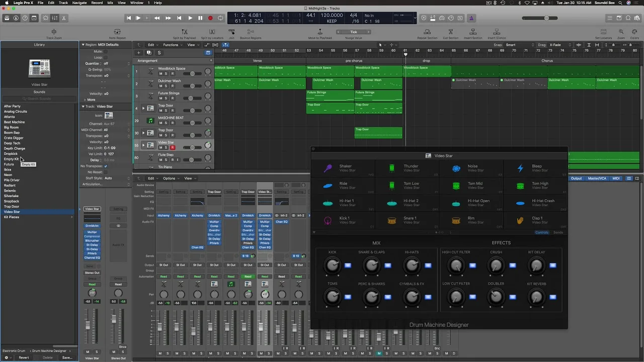Open the Mixer from control bar

coord(54,18)
